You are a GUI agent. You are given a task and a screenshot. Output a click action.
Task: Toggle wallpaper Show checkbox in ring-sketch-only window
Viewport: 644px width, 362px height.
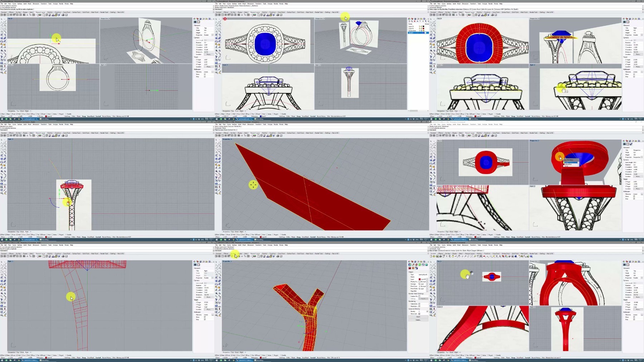tap(205, 74)
